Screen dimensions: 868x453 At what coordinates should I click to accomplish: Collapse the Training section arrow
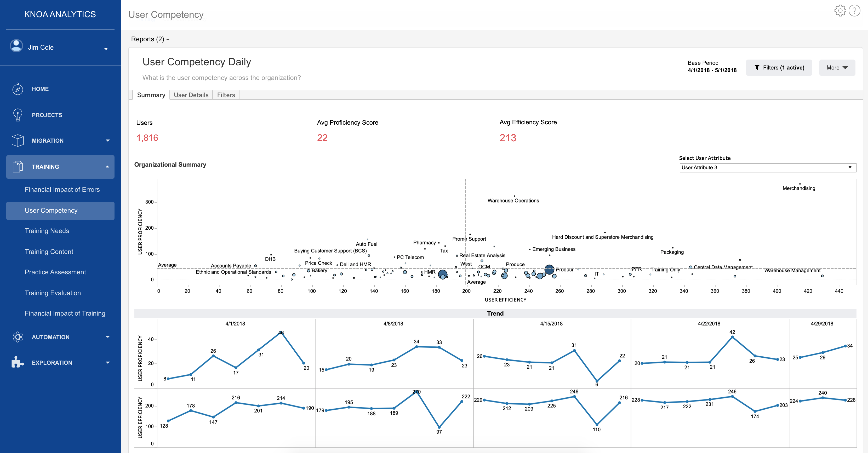click(107, 167)
